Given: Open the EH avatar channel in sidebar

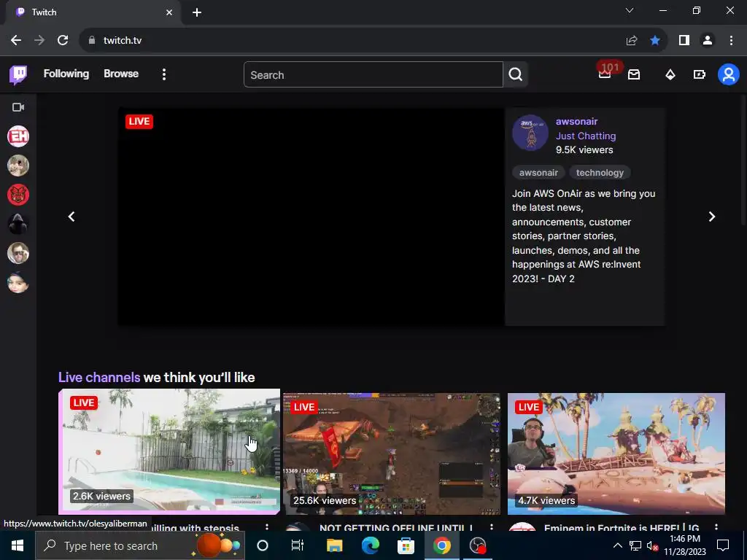Looking at the screenshot, I should coord(18,136).
